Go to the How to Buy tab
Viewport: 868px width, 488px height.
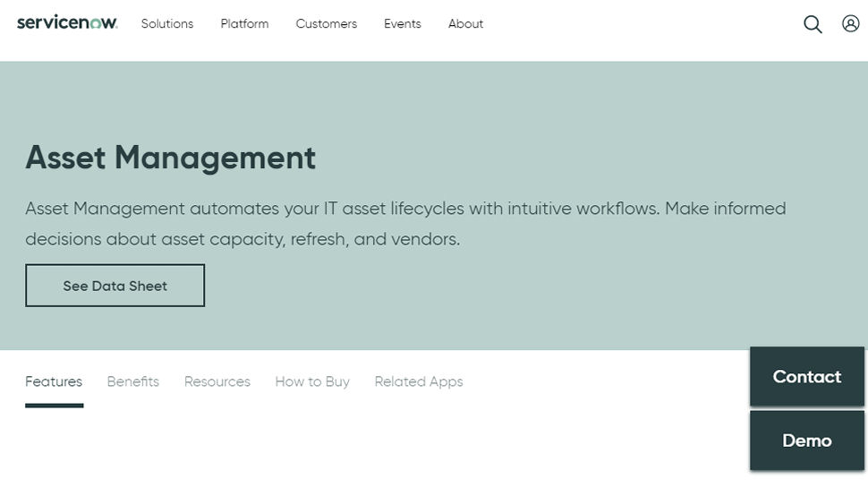tap(312, 381)
